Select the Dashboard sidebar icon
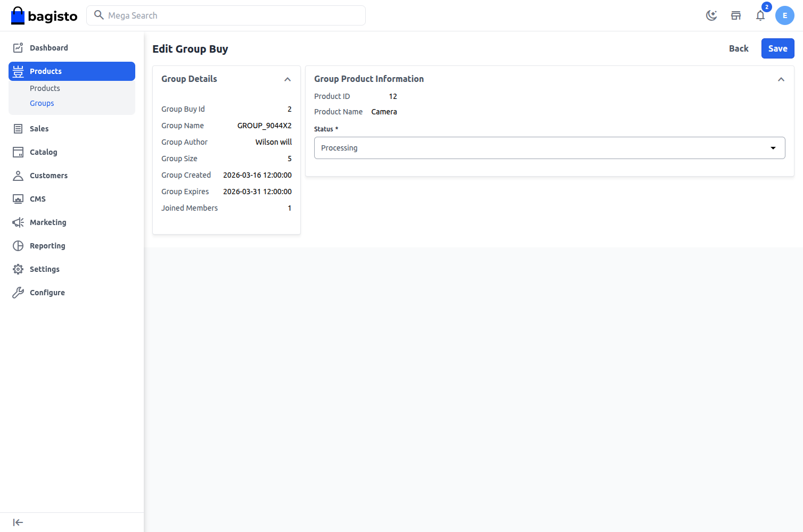803x532 pixels. coord(18,47)
